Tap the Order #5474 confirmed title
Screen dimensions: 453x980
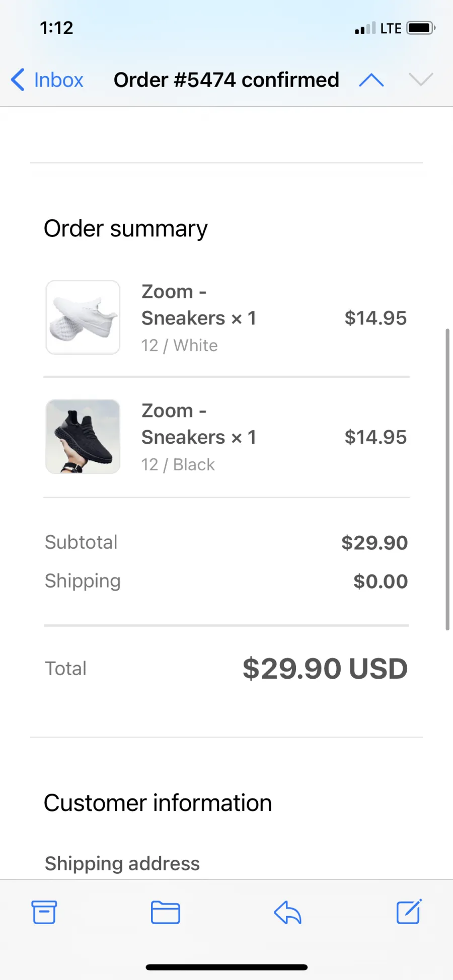(226, 80)
